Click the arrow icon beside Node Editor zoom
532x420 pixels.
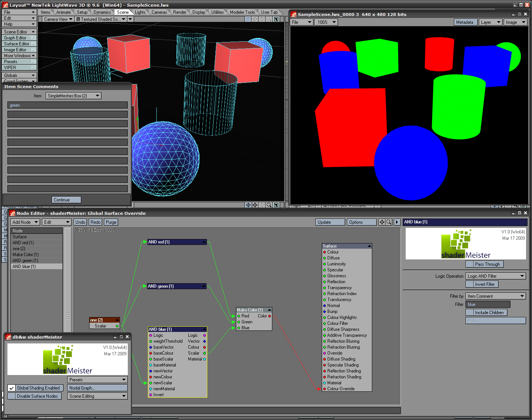(x=397, y=222)
